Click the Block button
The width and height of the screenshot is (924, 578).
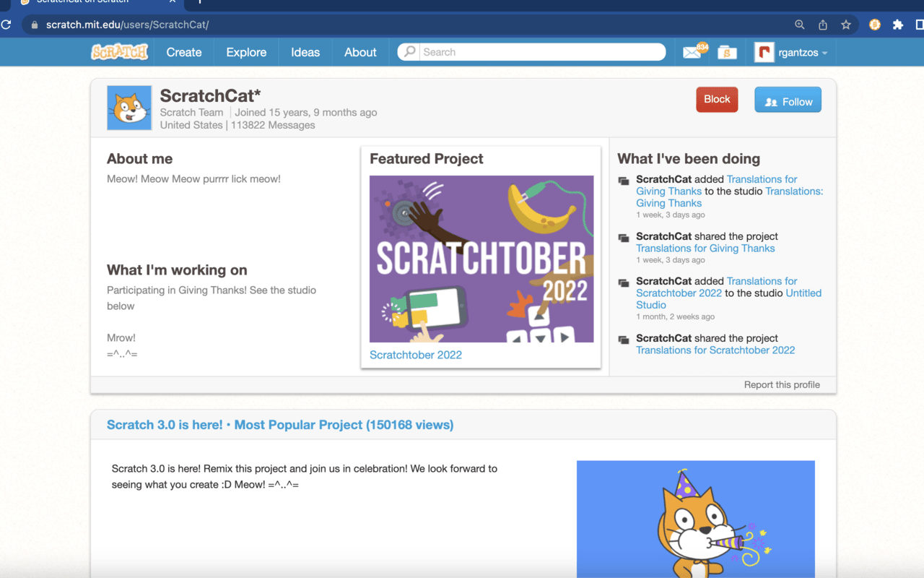(717, 99)
